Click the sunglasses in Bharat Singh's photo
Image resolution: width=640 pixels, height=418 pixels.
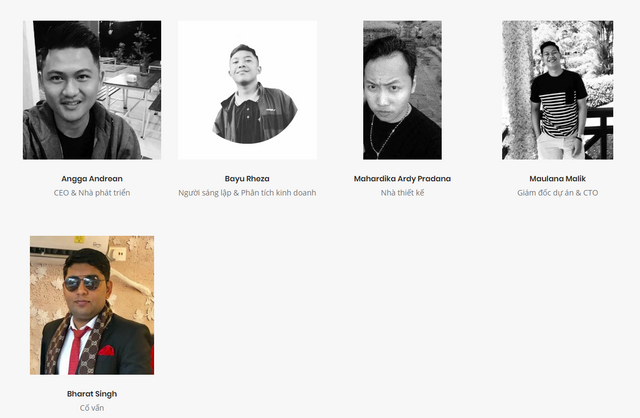click(x=84, y=283)
